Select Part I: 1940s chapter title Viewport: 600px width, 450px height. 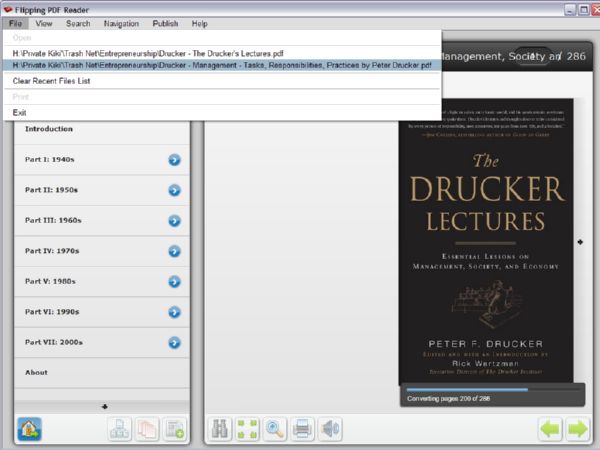pos(50,160)
